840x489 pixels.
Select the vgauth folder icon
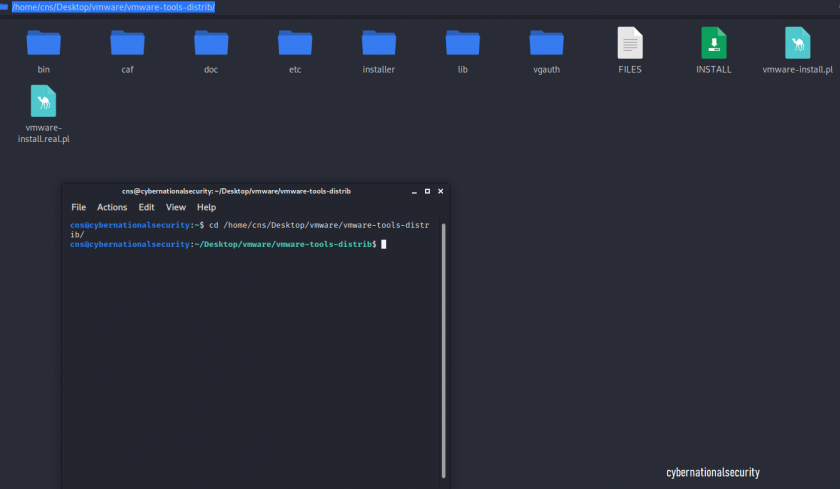[x=546, y=42]
